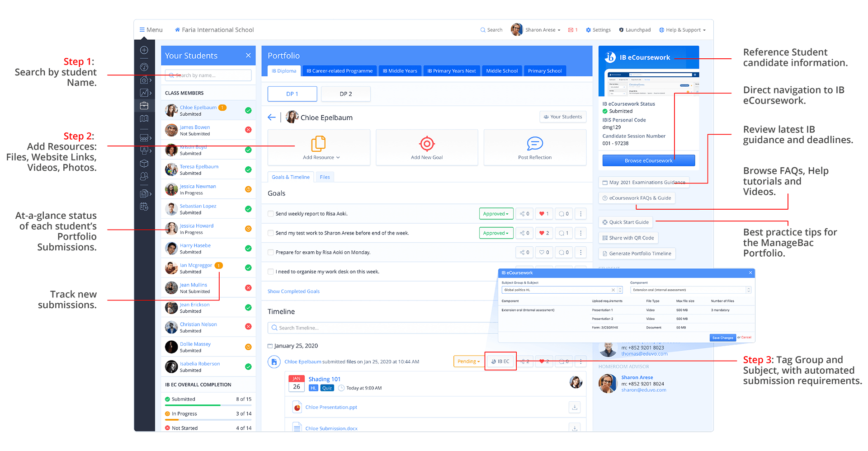Click Share with QR Code
The height and width of the screenshot is (451, 868).
(x=628, y=238)
